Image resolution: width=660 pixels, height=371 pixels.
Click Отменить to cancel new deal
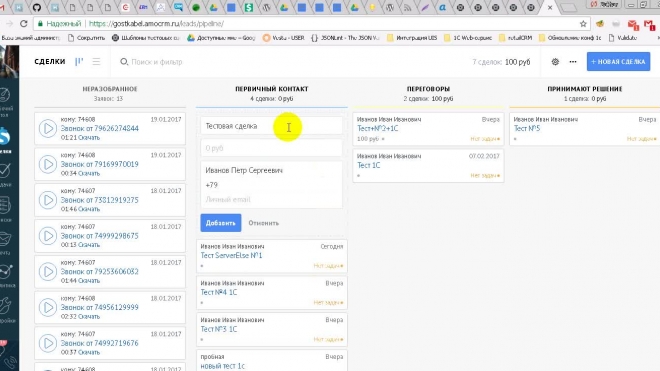pyautogui.click(x=263, y=223)
